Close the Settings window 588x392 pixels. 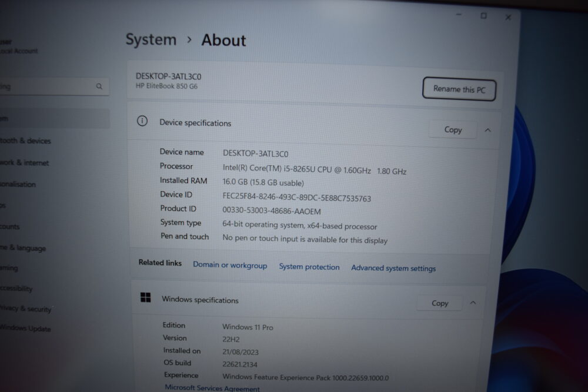508,17
